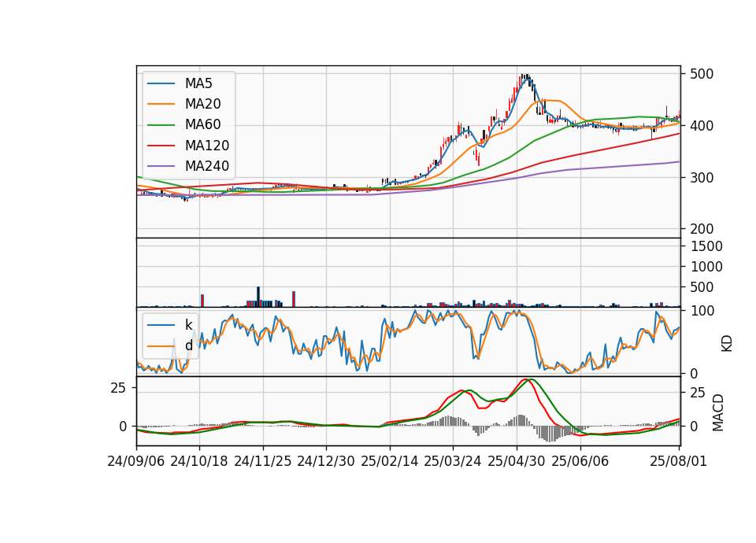The width and height of the screenshot is (756, 543).
Task: Click the green MA60 legend line swatch
Action: pos(161,125)
